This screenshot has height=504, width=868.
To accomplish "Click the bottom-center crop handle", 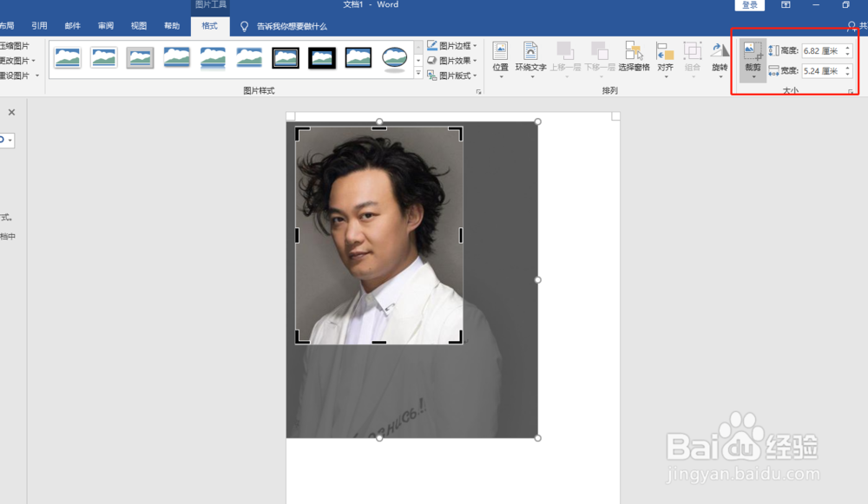I will click(379, 343).
